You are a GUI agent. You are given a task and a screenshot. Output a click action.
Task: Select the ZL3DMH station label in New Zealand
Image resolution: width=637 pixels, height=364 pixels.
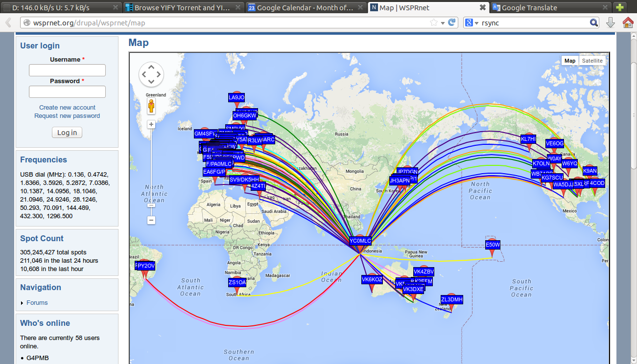[x=451, y=299]
